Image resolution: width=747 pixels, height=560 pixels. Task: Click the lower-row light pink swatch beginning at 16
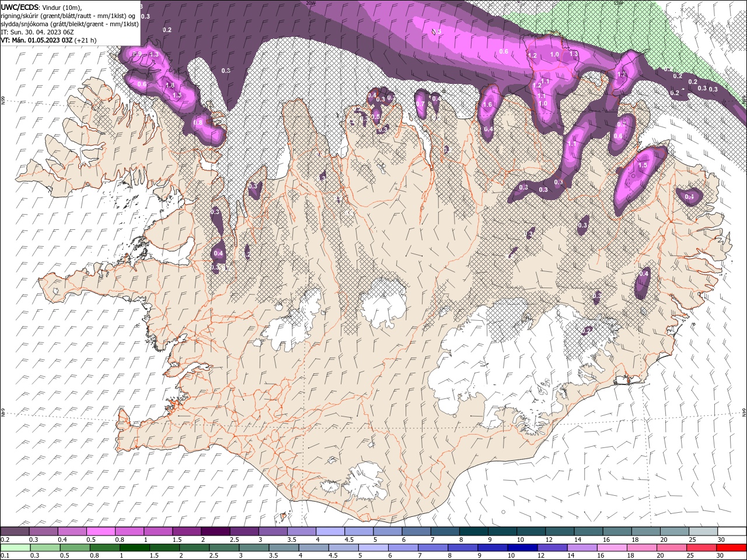(x=612, y=548)
